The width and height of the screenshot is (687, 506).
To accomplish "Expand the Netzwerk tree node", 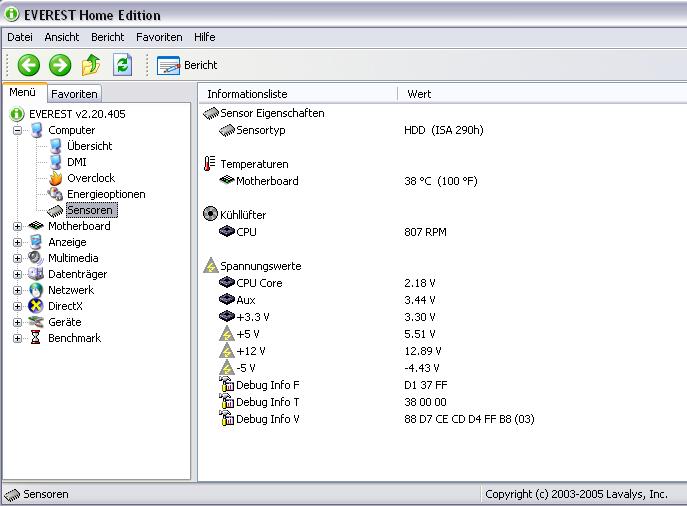I will click(17, 290).
